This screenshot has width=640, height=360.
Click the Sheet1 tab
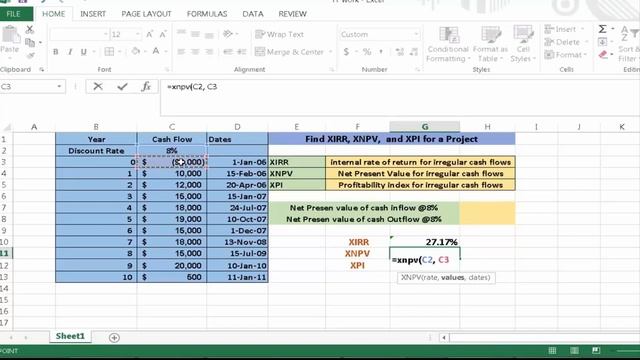70,336
